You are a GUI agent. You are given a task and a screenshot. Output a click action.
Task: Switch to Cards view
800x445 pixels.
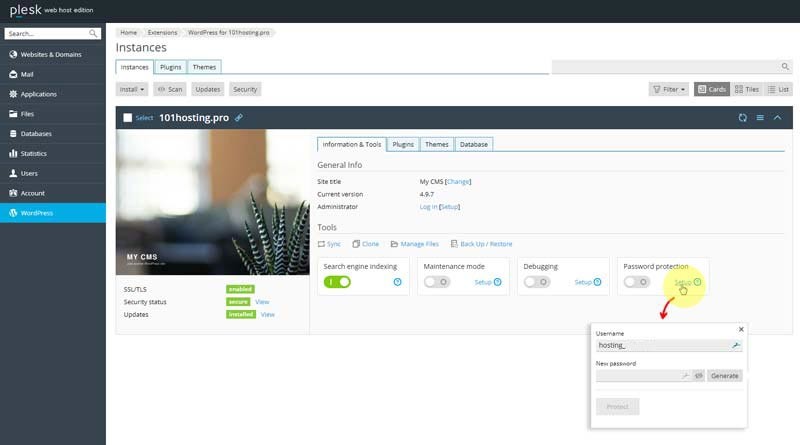712,89
